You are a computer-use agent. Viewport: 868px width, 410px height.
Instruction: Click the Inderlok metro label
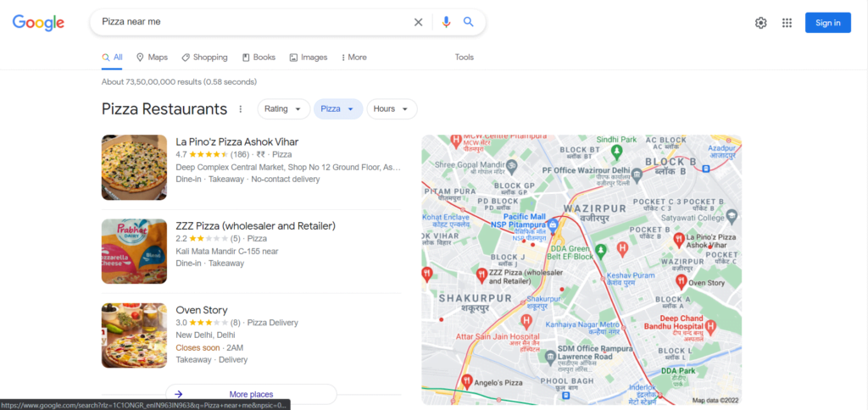click(x=642, y=387)
